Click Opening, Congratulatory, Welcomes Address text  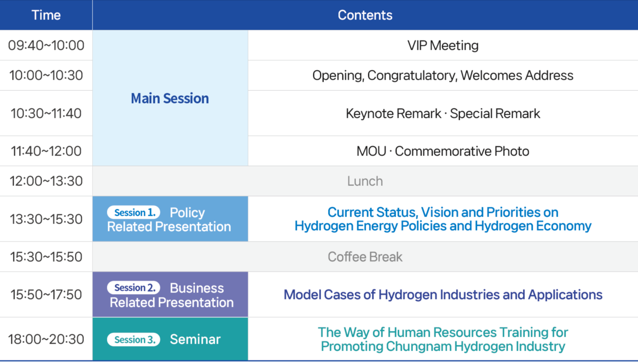point(443,75)
